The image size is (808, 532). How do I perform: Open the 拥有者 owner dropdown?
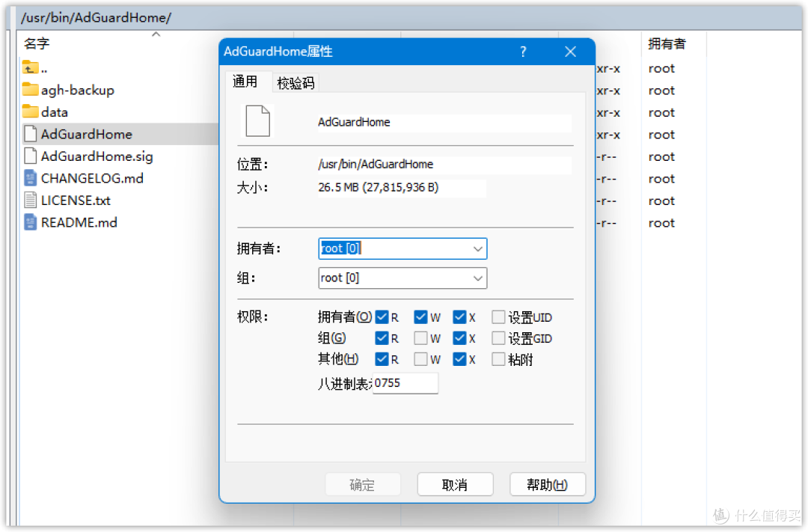pos(477,248)
